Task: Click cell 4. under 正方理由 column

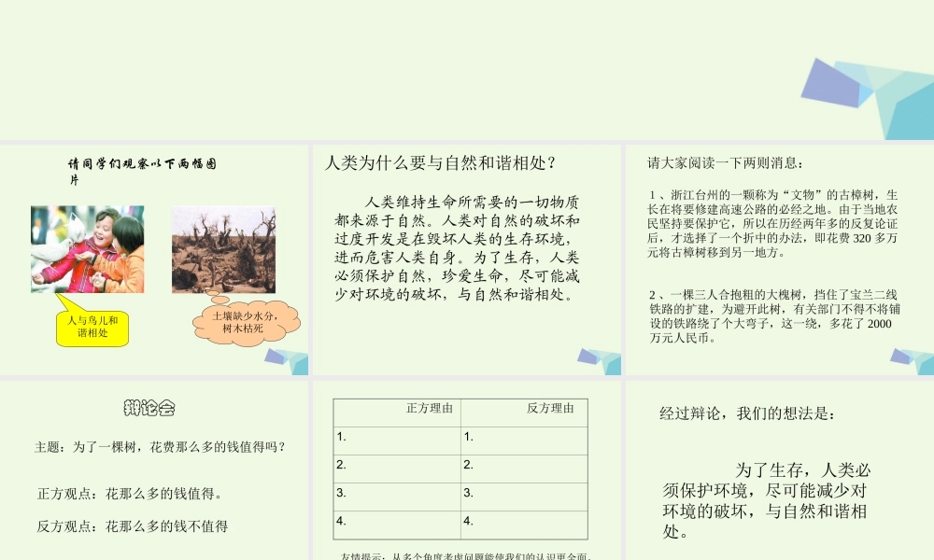Action: 397,525
